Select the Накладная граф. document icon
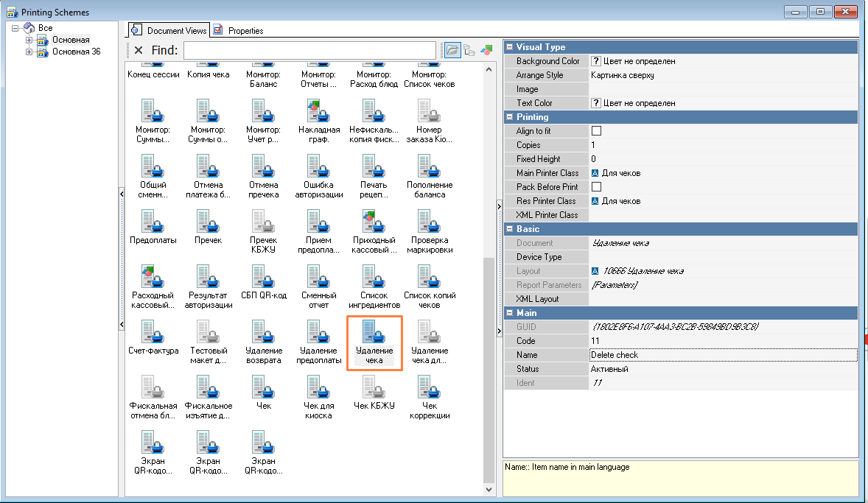The width and height of the screenshot is (868, 503). click(319, 110)
